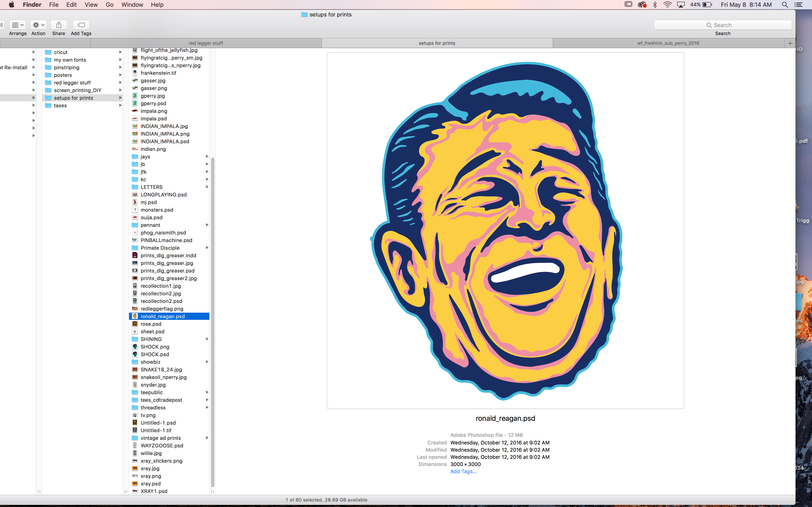Click into the Search field
Viewport: 812px width, 507px height.
723,25
